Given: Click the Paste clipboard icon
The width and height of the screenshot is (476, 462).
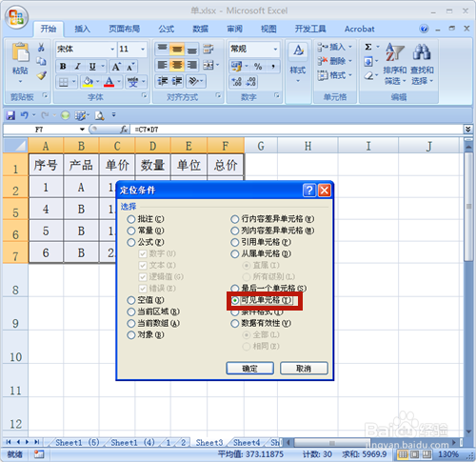Looking at the screenshot, I should coord(20,52).
